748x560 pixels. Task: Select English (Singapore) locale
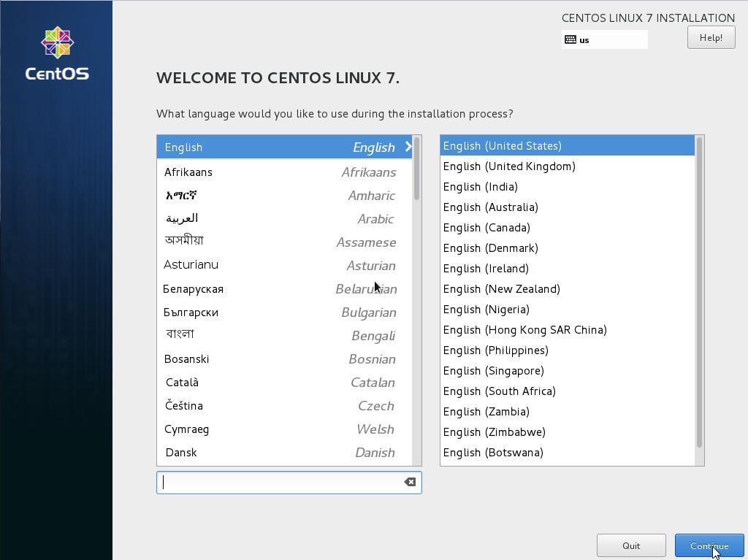(494, 370)
